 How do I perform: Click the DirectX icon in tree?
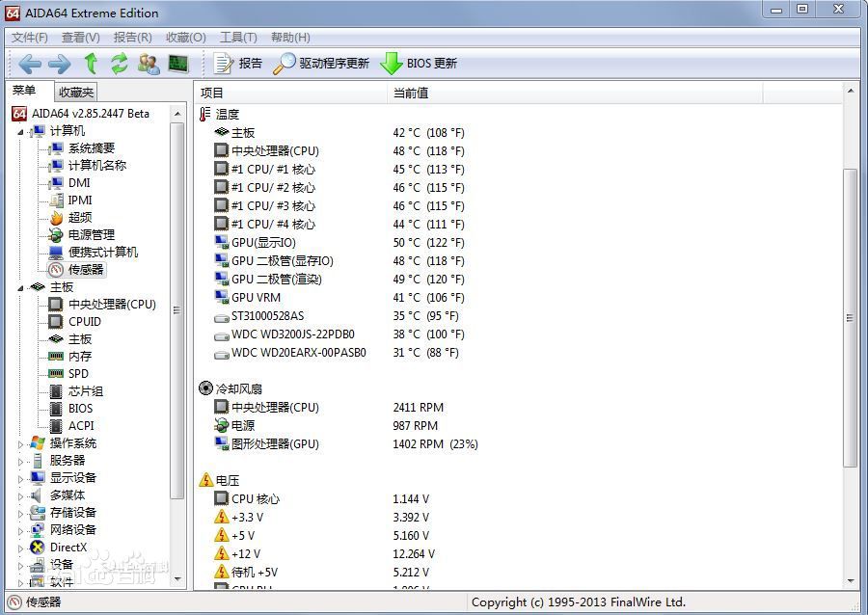tap(37, 547)
